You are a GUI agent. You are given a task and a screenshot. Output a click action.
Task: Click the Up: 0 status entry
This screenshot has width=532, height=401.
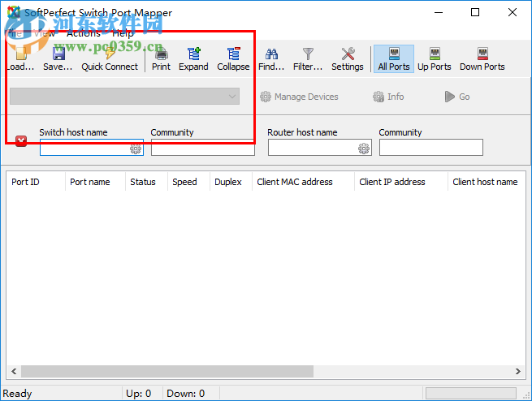click(x=138, y=393)
